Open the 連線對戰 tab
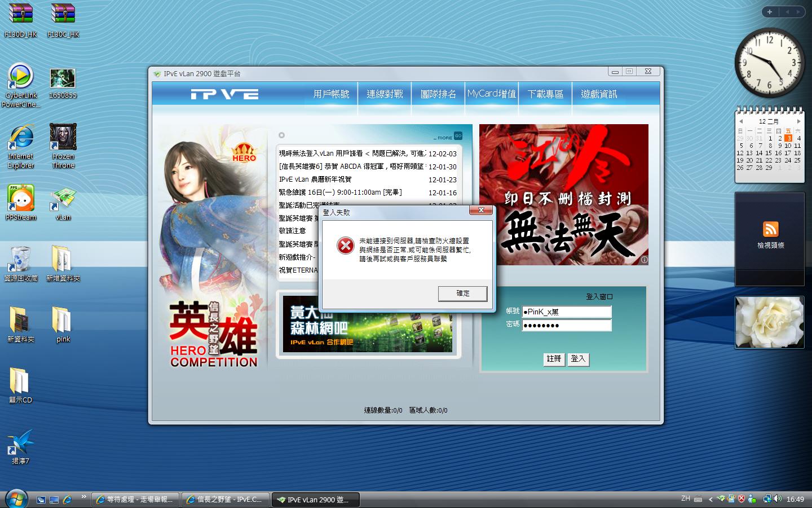 coord(385,94)
